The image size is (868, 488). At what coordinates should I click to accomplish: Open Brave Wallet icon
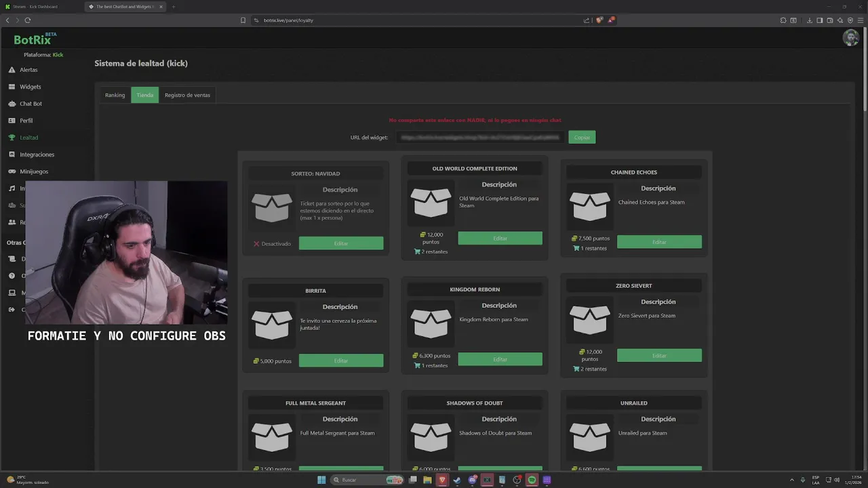click(x=830, y=20)
